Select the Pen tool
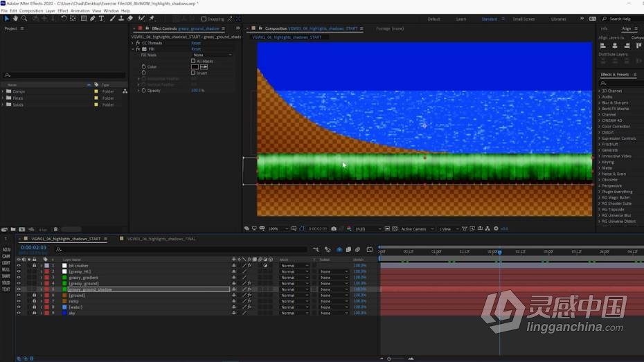The image size is (644, 362). (93, 19)
